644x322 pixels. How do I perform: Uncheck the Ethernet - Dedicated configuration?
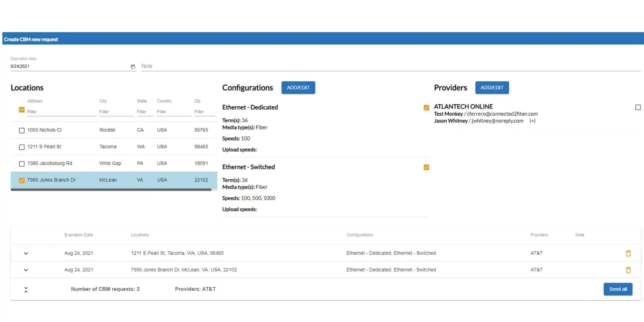coord(426,108)
